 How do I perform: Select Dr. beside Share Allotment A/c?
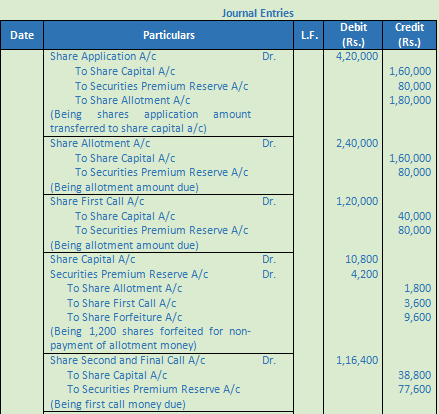click(x=269, y=143)
